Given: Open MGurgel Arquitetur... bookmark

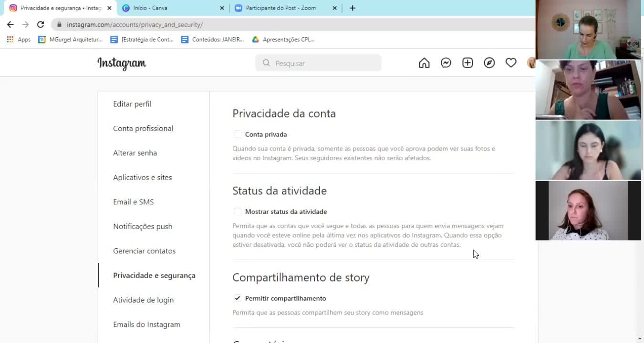Looking at the screenshot, I should [71, 40].
